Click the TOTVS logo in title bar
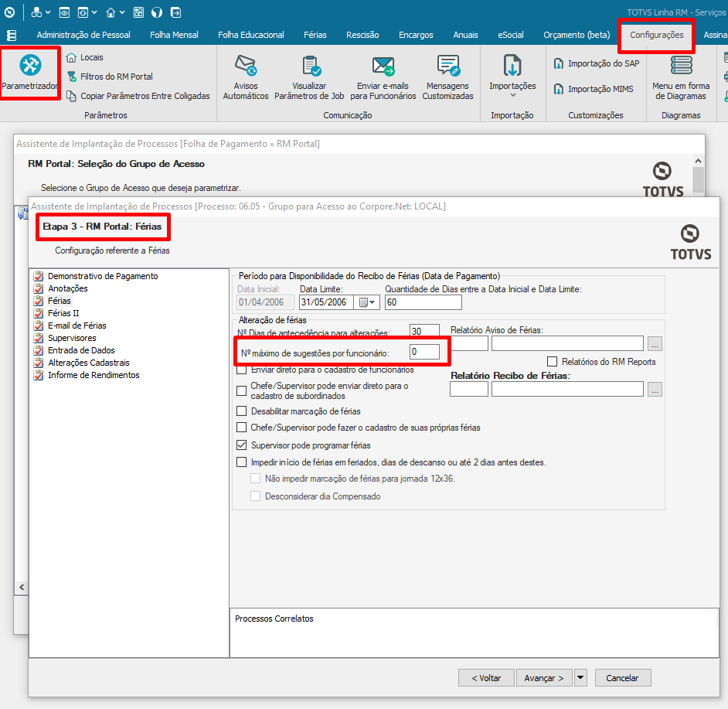Screen dimensions: 728x709 (x=9, y=12)
